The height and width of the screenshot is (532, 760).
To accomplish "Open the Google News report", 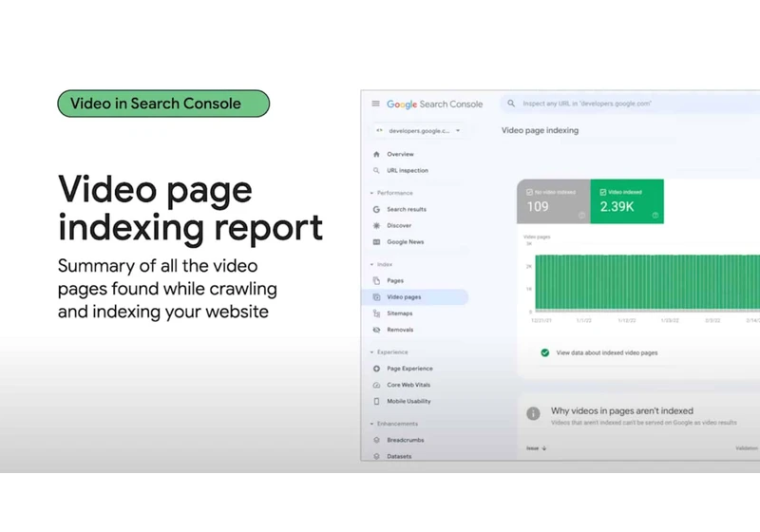I will (406, 241).
